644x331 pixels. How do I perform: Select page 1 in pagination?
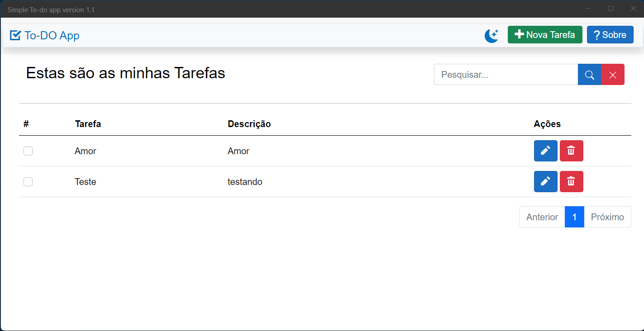(x=574, y=217)
